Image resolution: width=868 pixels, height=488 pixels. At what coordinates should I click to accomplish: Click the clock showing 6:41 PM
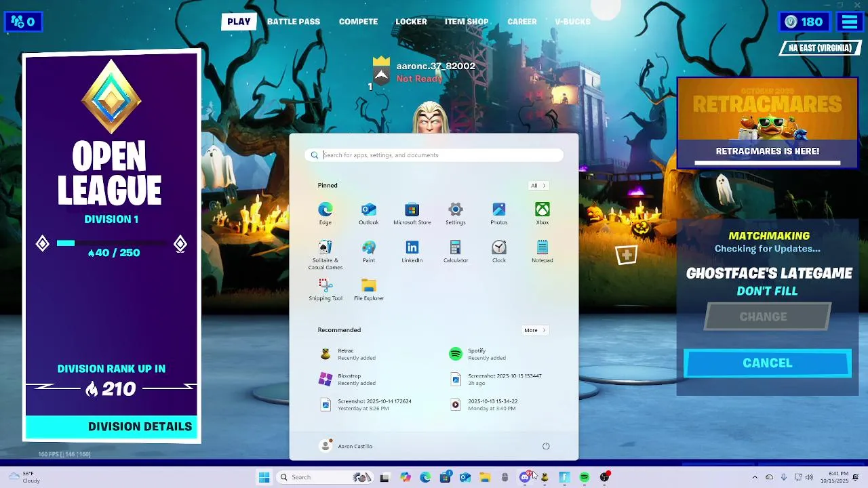(834, 477)
